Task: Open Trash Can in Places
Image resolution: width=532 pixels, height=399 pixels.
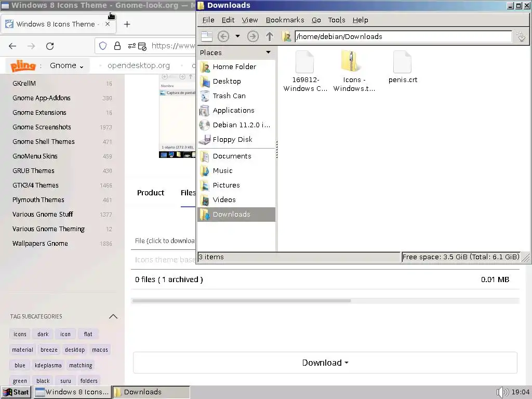Action: click(236, 96)
